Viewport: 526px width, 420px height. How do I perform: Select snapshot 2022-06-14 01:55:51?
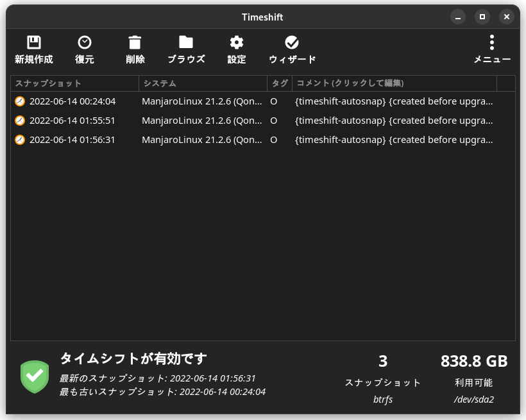pyautogui.click(x=72, y=121)
